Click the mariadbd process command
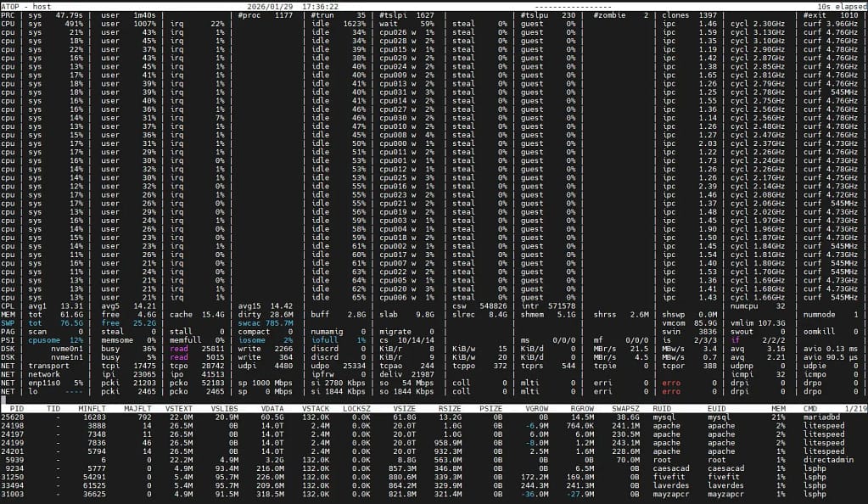Image resolution: width=868 pixels, height=504 pixels. pyautogui.click(x=823, y=417)
